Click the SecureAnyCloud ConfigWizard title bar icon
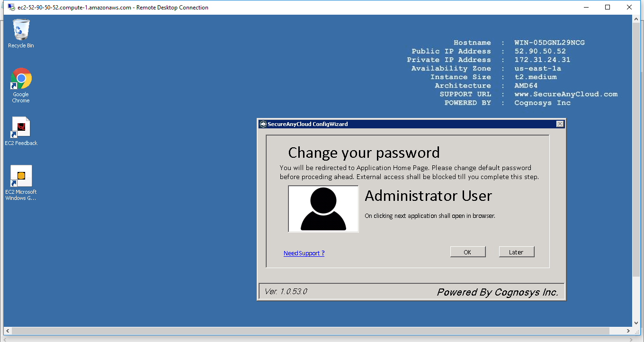644x342 pixels. [263, 124]
